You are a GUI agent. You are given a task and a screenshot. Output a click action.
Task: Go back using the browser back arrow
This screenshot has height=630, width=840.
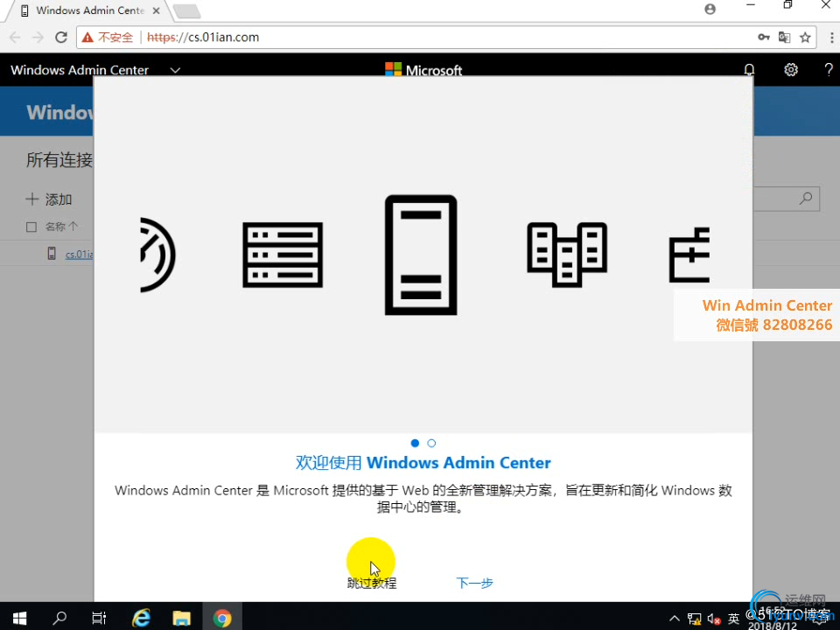pyautogui.click(x=15, y=37)
